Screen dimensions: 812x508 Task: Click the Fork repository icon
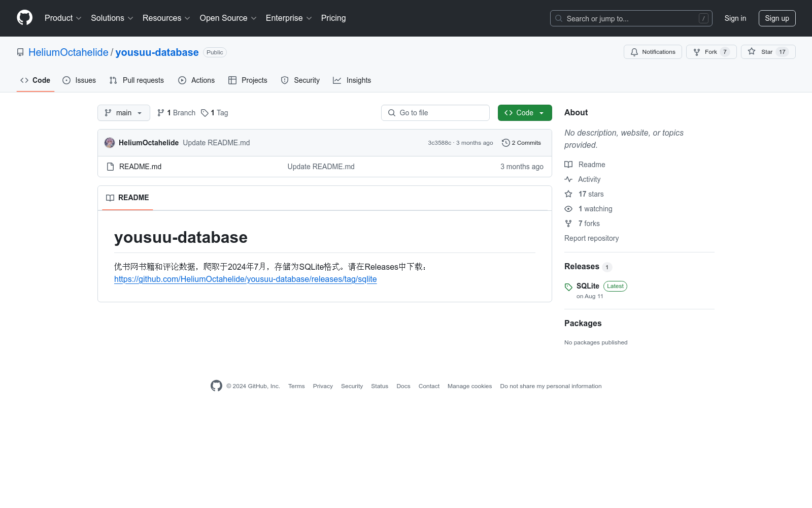[x=697, y=52]
